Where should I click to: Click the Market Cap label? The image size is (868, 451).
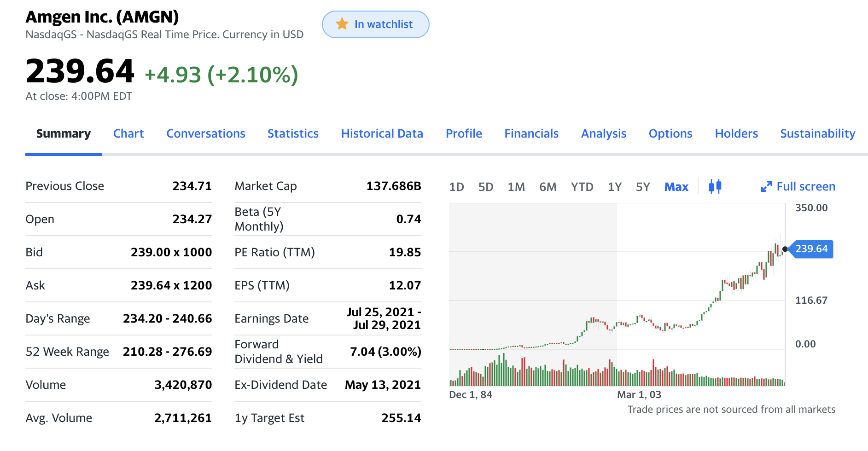coord(266,186)
